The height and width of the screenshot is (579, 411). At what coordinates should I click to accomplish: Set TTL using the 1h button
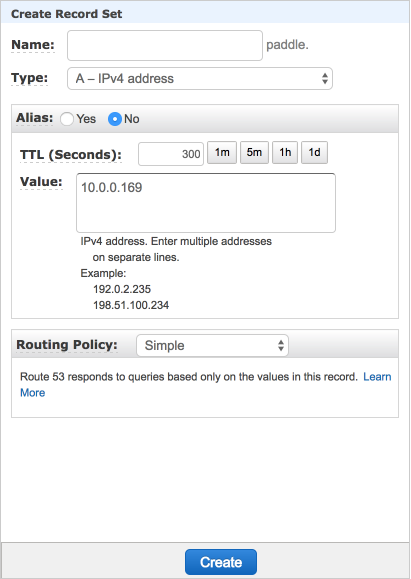pos(285,153)
